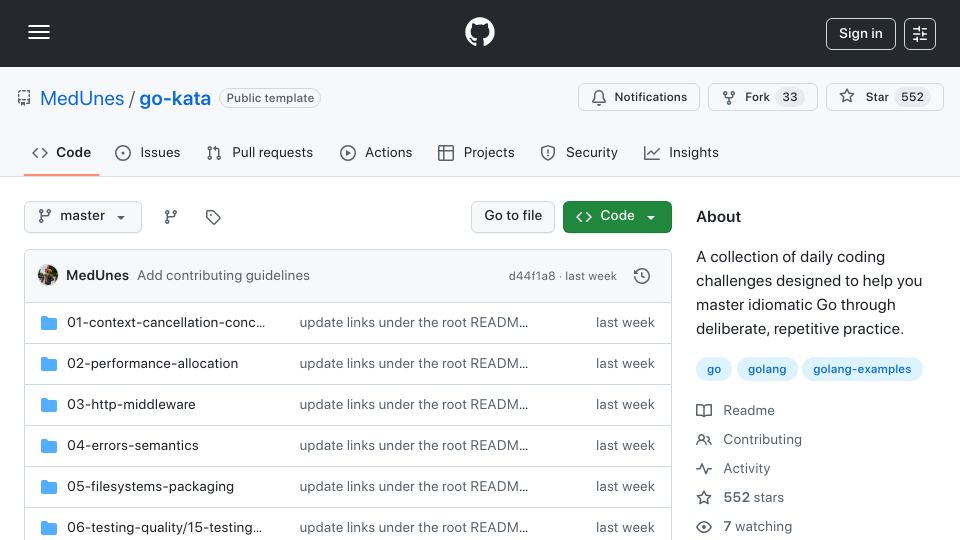Open the Activity link in About

tap(746, 468)
